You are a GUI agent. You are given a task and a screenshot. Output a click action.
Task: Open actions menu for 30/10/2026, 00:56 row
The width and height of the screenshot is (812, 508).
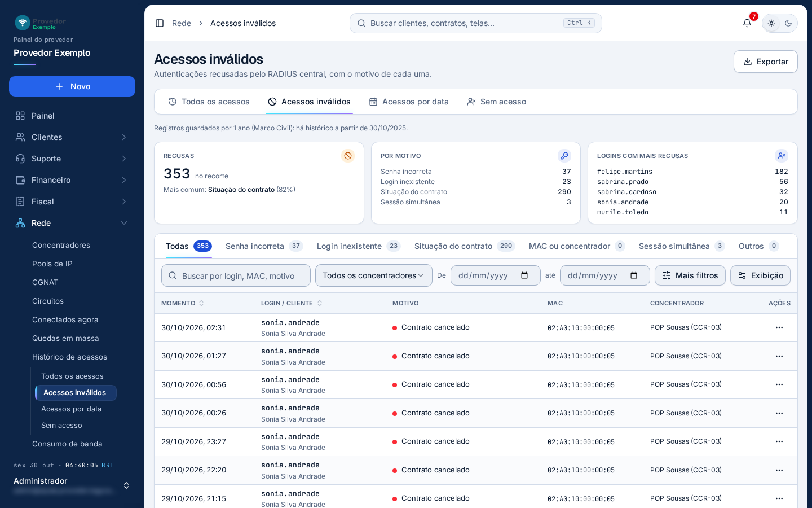click(x=779, y=384)
